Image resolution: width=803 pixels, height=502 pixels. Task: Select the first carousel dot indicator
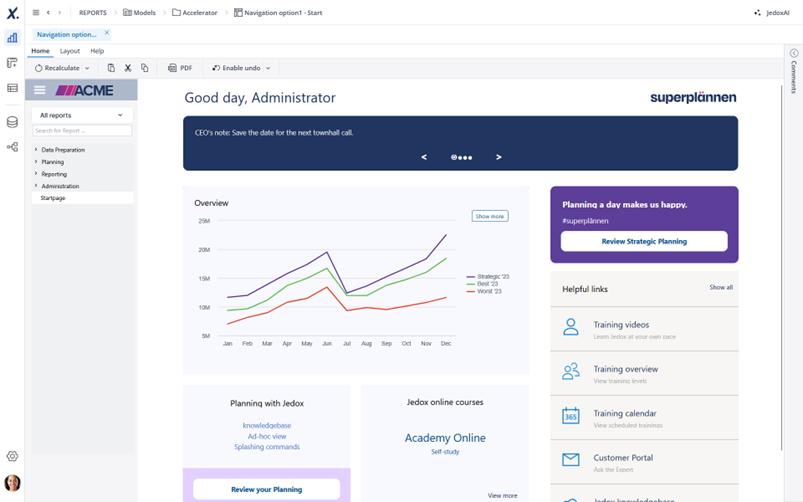(454, 157)
